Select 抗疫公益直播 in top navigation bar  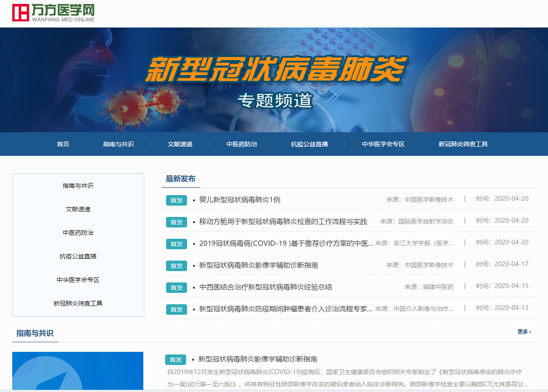pyautogui.click(x=309, y=144)
